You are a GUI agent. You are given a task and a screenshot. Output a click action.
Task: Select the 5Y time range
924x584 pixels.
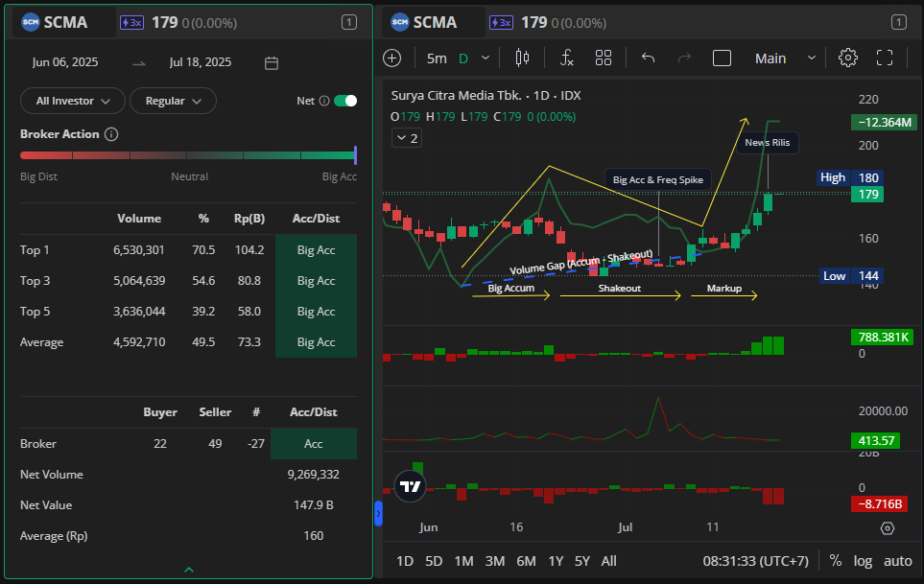click(582, 561)
